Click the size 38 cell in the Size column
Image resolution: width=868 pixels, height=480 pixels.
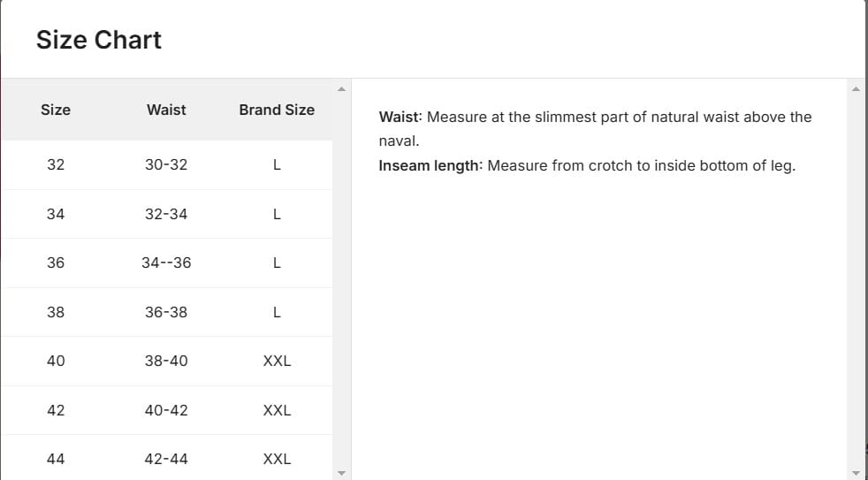click(x=56, y=312)
